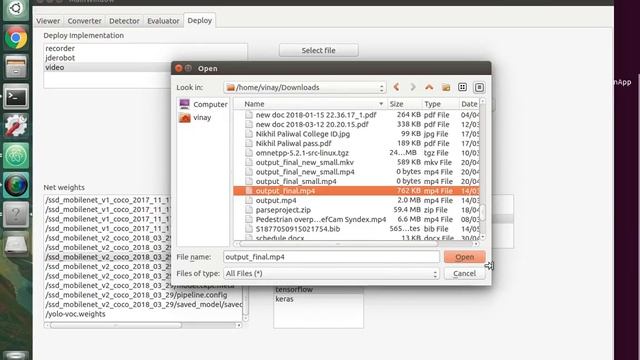The image size is (640, 360).
Task: Open the Files of type dropdown
Action: 331,273
